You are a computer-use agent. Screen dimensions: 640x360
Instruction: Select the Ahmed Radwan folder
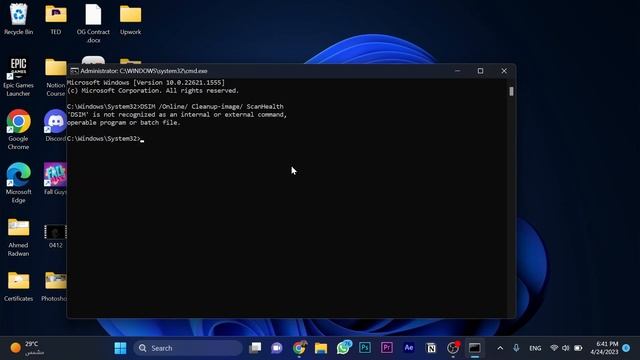(x=18, y=237)
